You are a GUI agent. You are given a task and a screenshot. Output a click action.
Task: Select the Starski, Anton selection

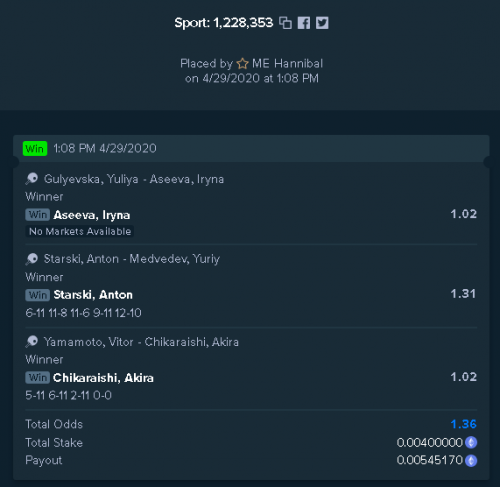(x=93, y=295)
